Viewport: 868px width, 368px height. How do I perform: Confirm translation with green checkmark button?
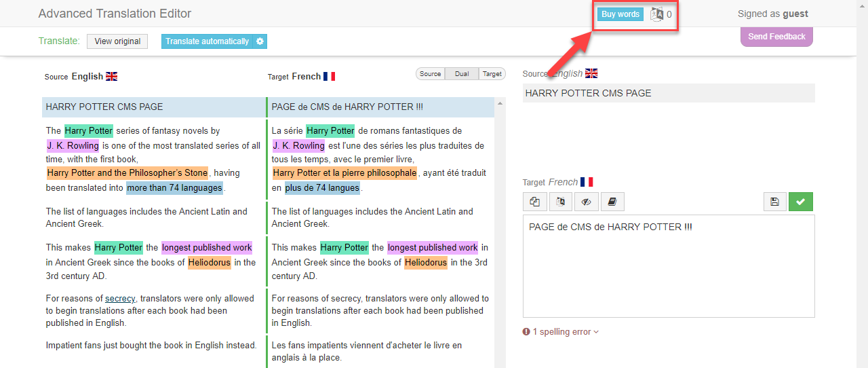point(801,202)
